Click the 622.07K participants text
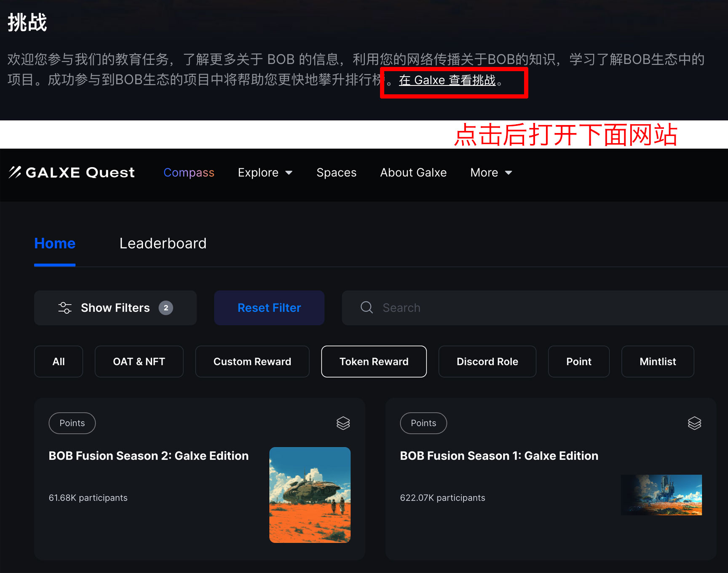728x573 pixels. click(x=443, y=498)
